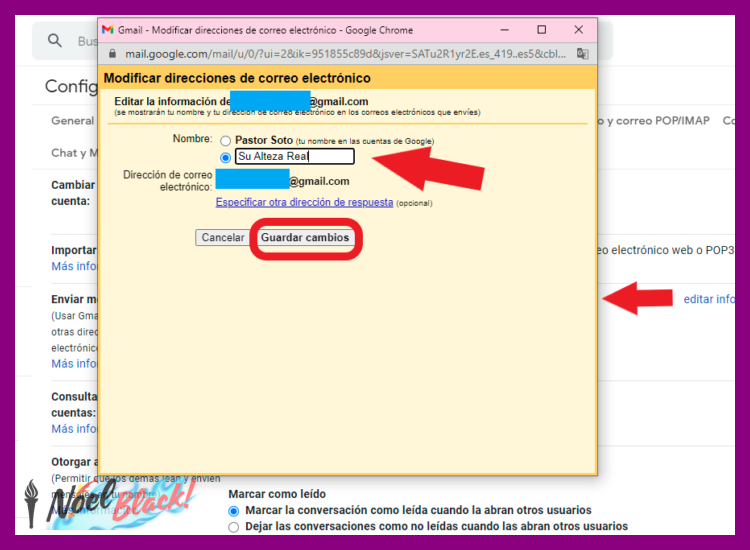The width and height of the screenshot is (750, 550).
Task: Click the Modificar direcciones de correo electrónico heading
Action: coord(237,78)
